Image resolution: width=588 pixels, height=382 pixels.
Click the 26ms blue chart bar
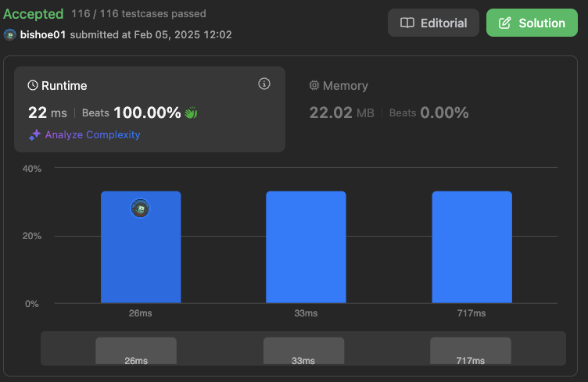tap(141, 247)
